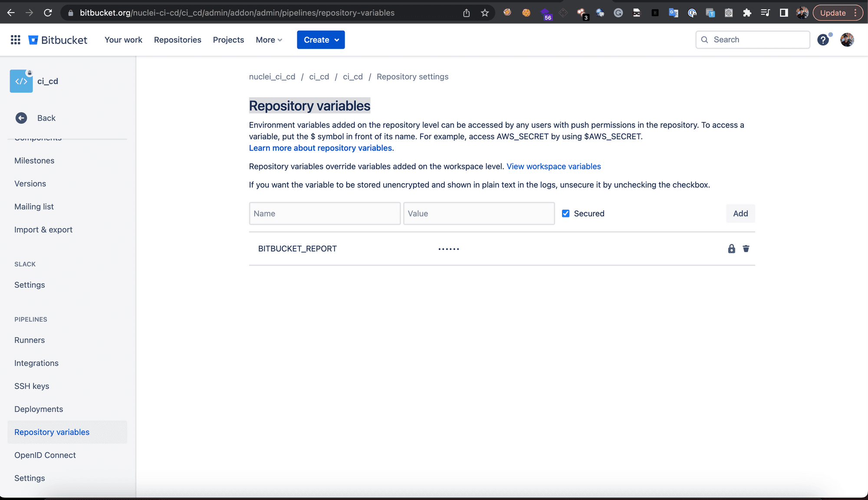Image resolution: width=868 pixels, height=500 pixels.
Task: Go to Repositories in top navigation
Action: pos(178,40)
